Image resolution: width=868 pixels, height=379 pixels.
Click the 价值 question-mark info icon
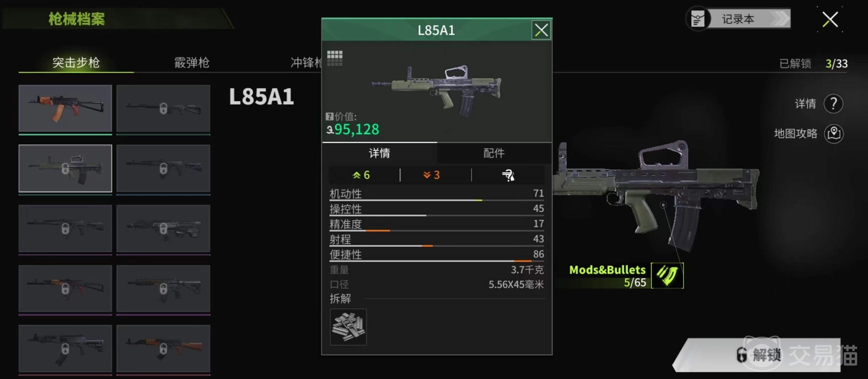point(329,117)
